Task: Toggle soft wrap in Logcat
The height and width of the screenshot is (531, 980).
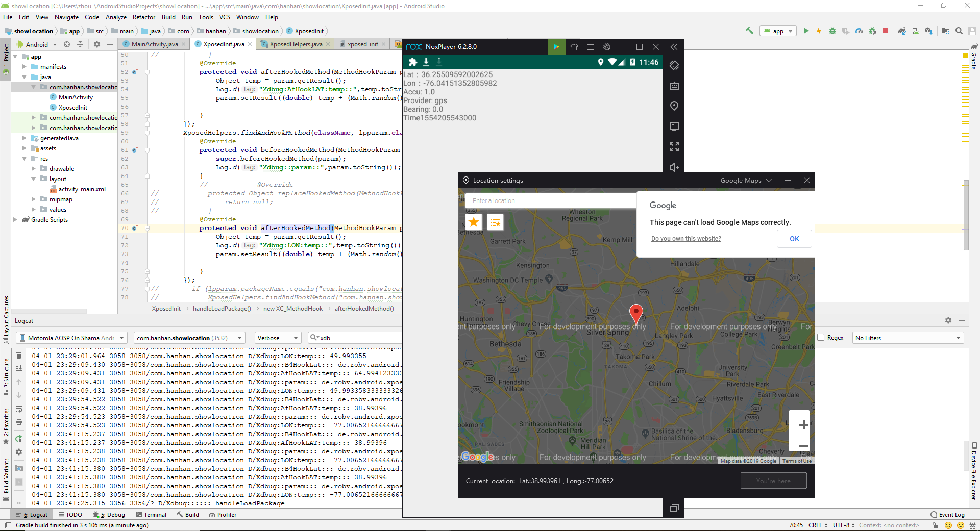Action: (19, 409)
